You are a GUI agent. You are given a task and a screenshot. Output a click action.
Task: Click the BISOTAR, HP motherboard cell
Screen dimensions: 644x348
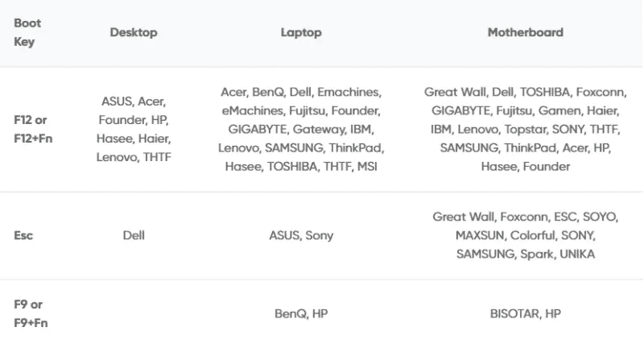click(526, 314)
